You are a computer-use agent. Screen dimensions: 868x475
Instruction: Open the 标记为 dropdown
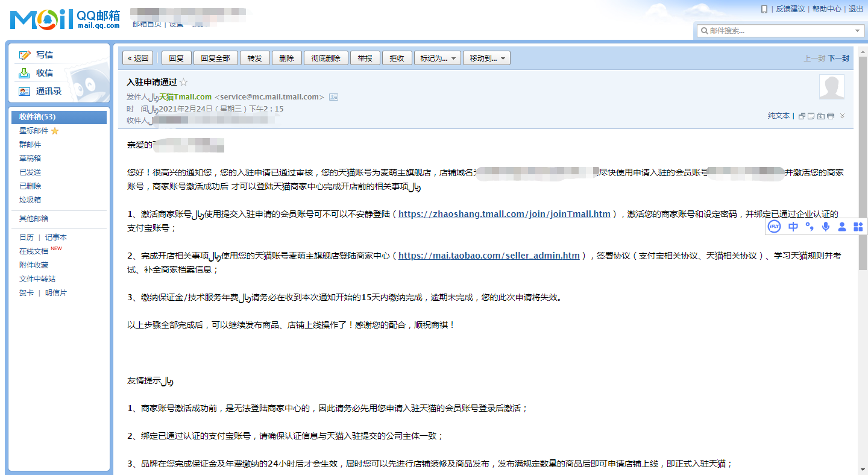[438, 58]
